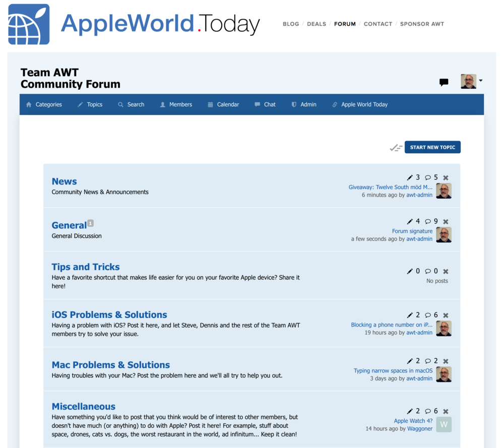Open Mac Problems & Solutions category
Viewport: 504px width, 448px height.
click(111, 365)
